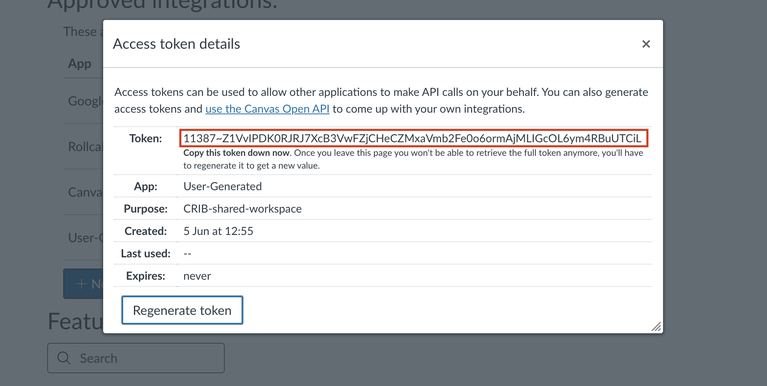Select the access token value field
This screenshot has height=386, width=767.
[x=413, y=138]
